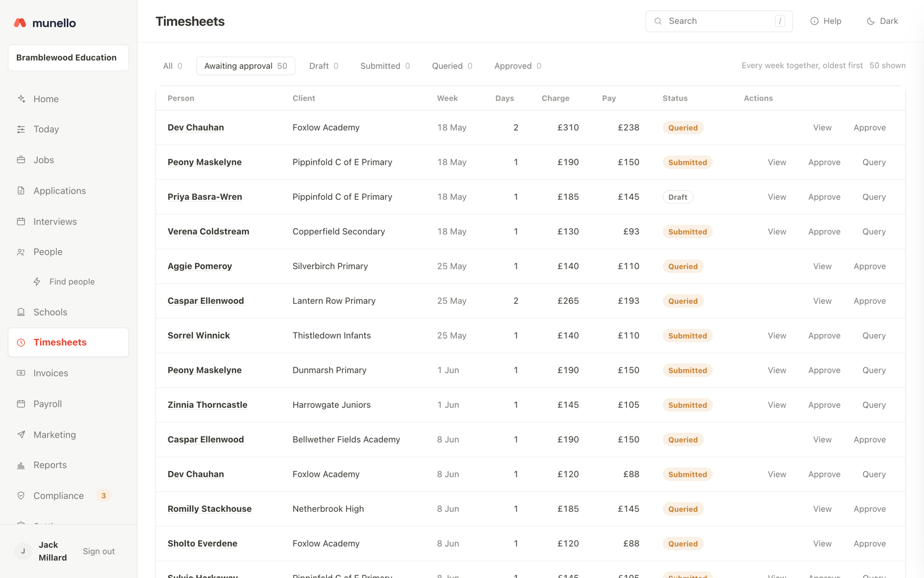The image size is (924, 578).
Task: Query Sorrel Winnick's timesheet
Action: (x=874, y=335)
